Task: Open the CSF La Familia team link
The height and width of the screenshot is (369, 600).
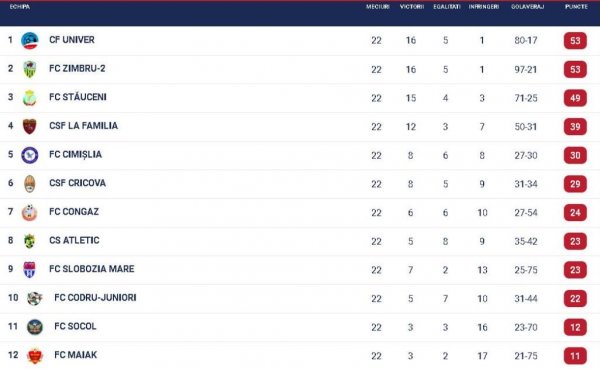Action: click(x=83, y=126)
